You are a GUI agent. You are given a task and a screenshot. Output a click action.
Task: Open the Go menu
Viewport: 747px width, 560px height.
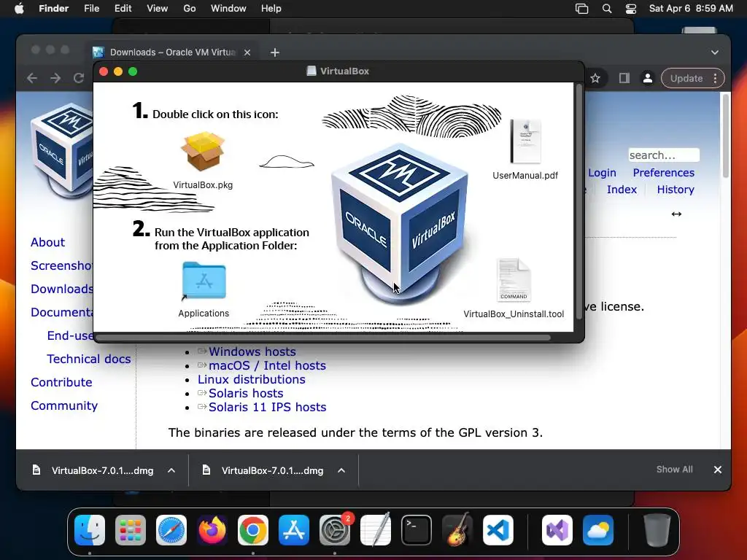pos(189,9)
